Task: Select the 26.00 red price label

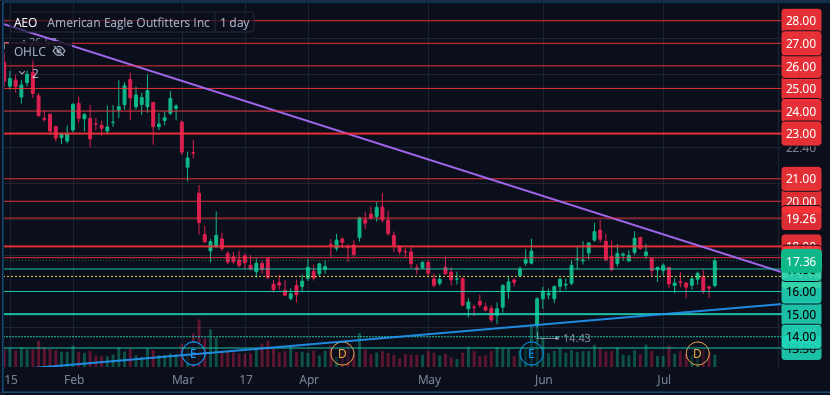Action: (x=801, y=66)
